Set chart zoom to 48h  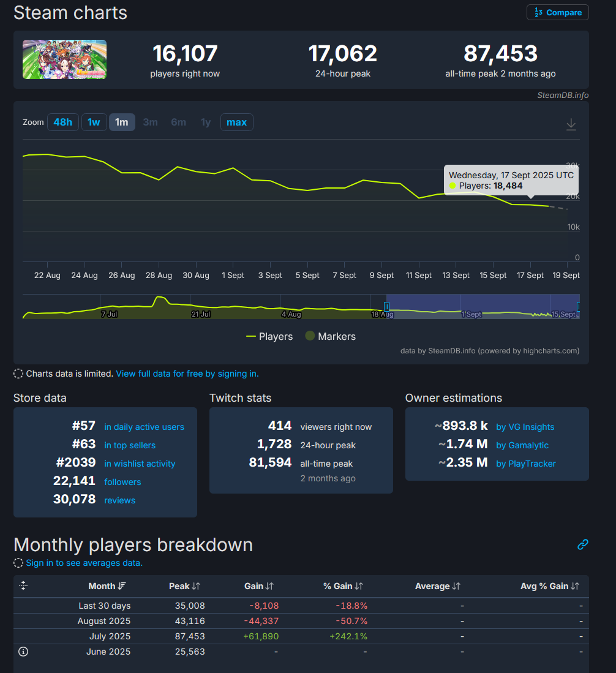click(x=62, y=122)
